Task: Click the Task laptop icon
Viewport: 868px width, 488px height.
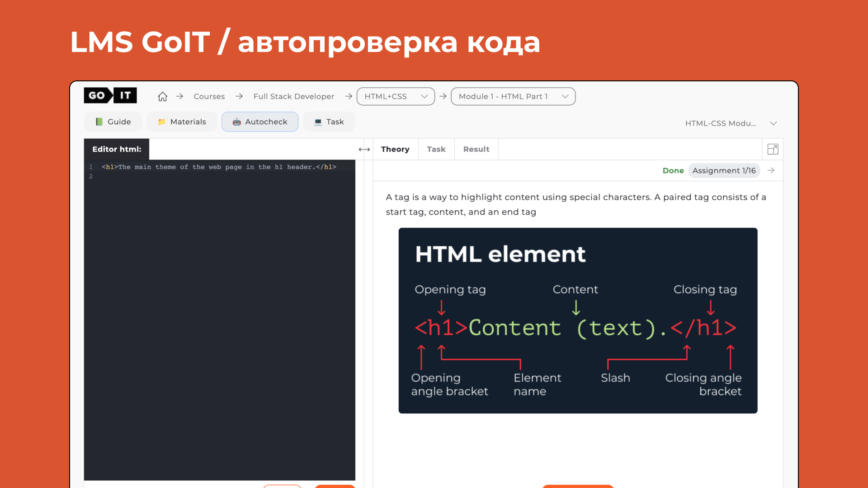Action: tap(318, 122)
